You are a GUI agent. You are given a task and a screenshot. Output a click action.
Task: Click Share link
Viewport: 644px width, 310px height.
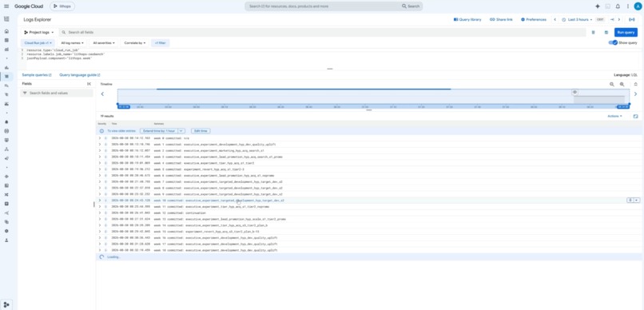click(x=501, y=19)
